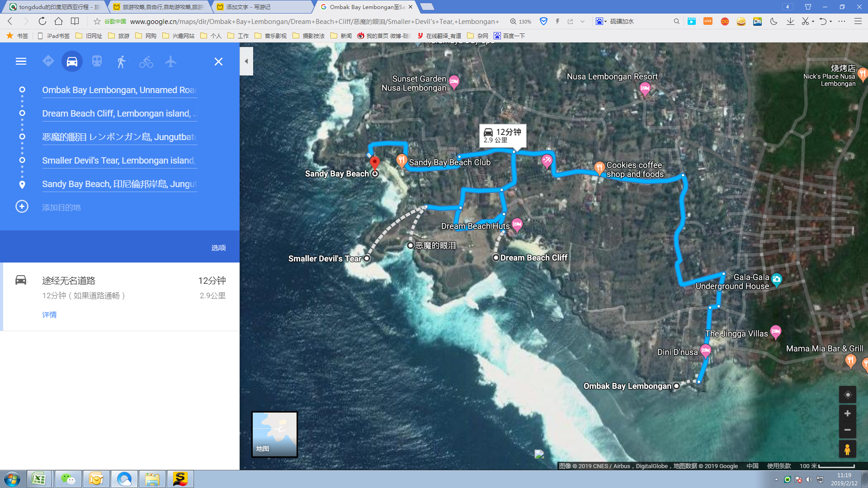Click the Gala-Gala Underground House marker
Image resolution: width=868 pixels, height=488 pixels.
(776, 279)
